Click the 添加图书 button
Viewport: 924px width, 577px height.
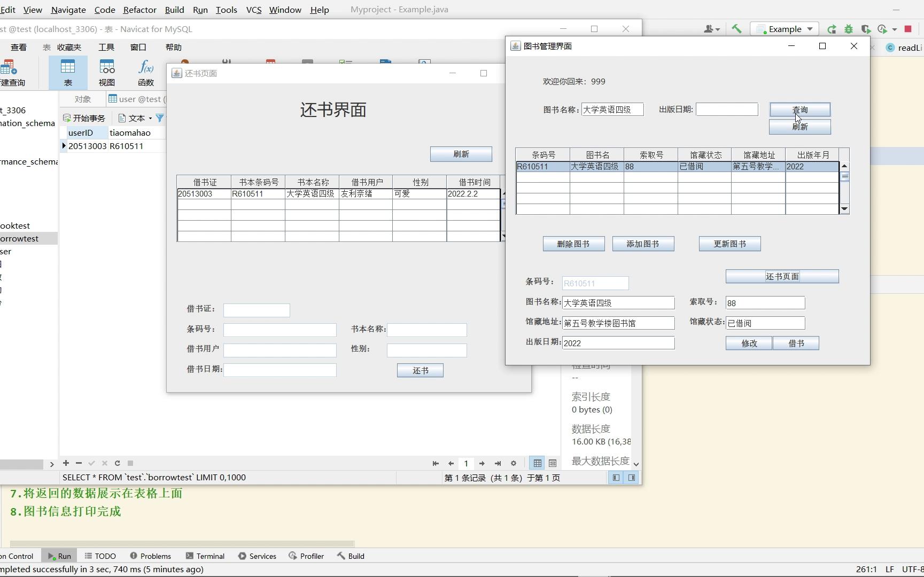(643, 244)
